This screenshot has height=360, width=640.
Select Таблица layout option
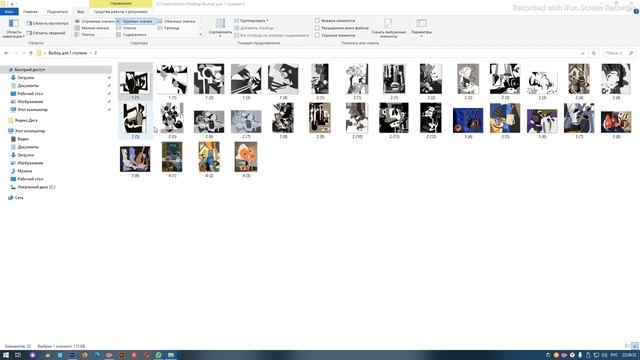click(169, 28)
